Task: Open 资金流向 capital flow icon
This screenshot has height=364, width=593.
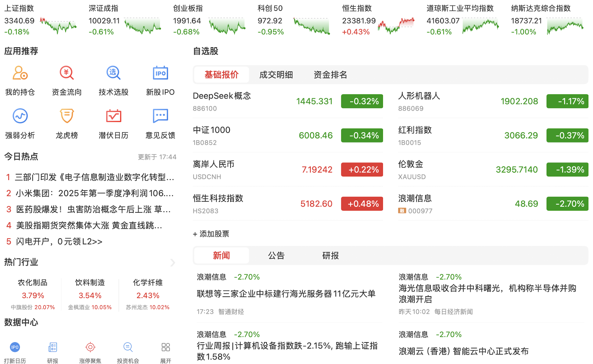Action: [67, 73]
